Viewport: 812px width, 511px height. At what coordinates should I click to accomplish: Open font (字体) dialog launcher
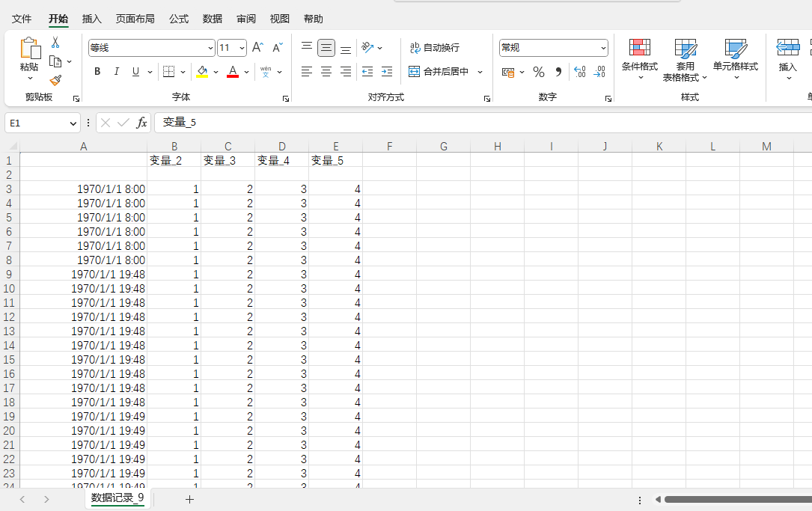pos(286,98)
